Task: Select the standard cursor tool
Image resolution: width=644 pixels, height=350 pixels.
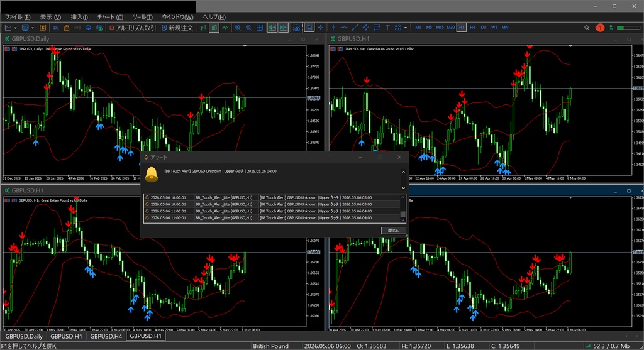Action: 309,28
